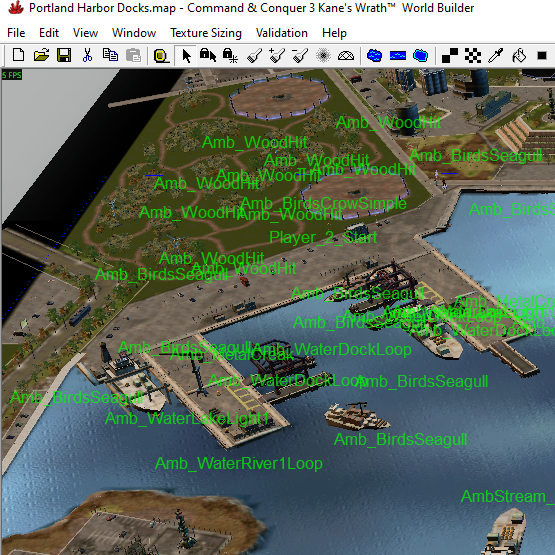Copy selection with the Copy icon
Viewport: 555px width, 555px height.
[x=110, y=55]
